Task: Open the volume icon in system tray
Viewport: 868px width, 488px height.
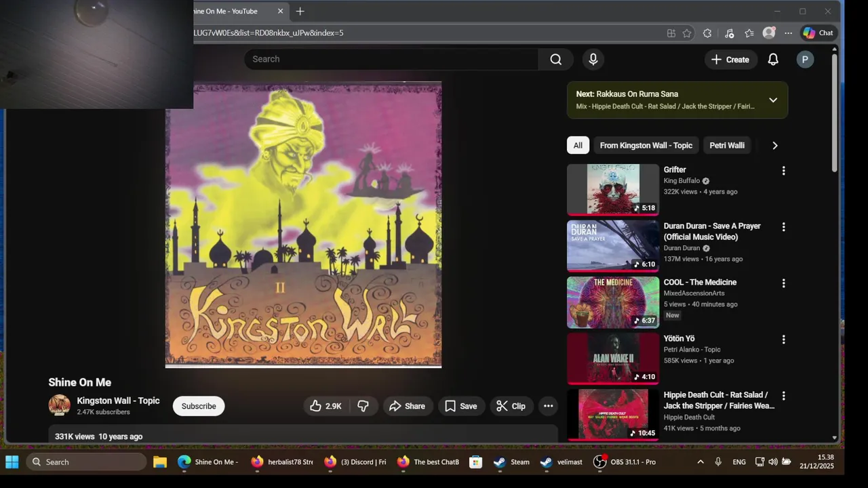Action: 773,462
